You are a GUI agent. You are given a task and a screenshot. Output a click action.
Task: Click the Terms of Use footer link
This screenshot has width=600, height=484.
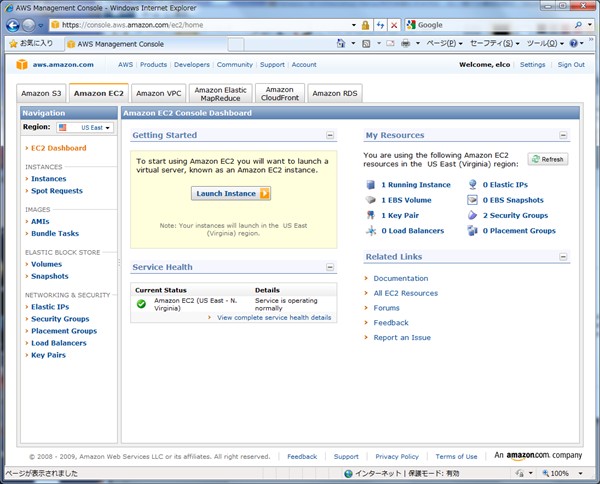pos(456,456)
